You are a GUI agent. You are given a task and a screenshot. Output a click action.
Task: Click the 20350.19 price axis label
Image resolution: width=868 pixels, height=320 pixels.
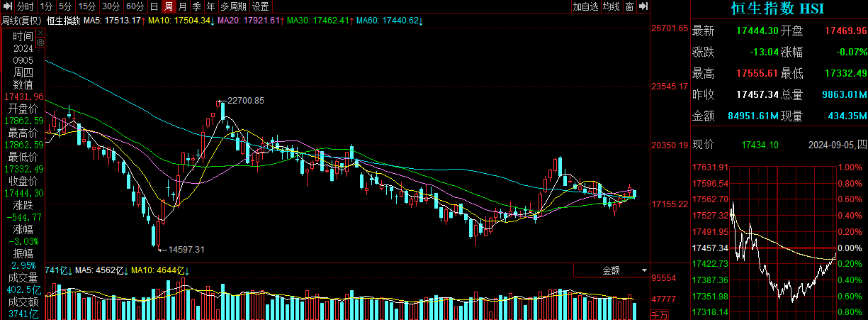point(670,145)
